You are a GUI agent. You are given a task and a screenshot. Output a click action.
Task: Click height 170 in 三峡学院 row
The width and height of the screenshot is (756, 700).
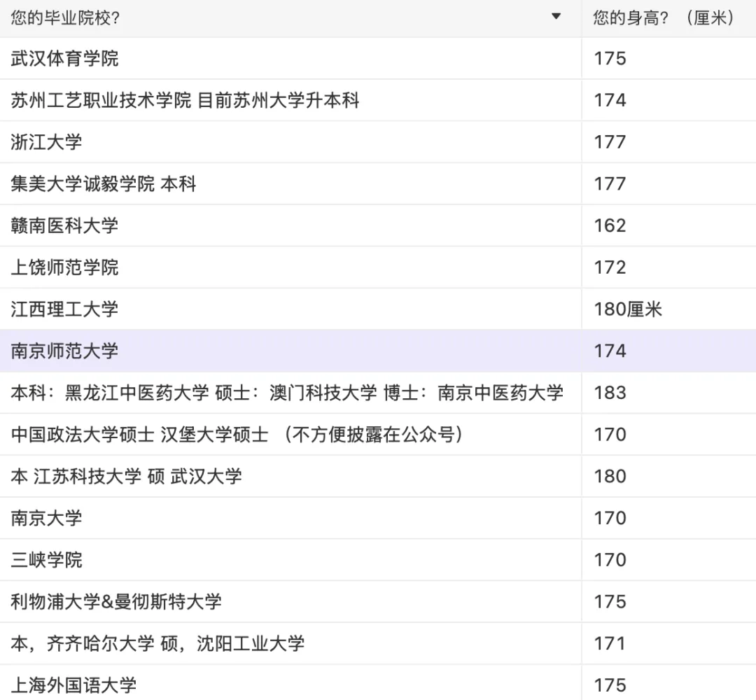click(668, 560)
